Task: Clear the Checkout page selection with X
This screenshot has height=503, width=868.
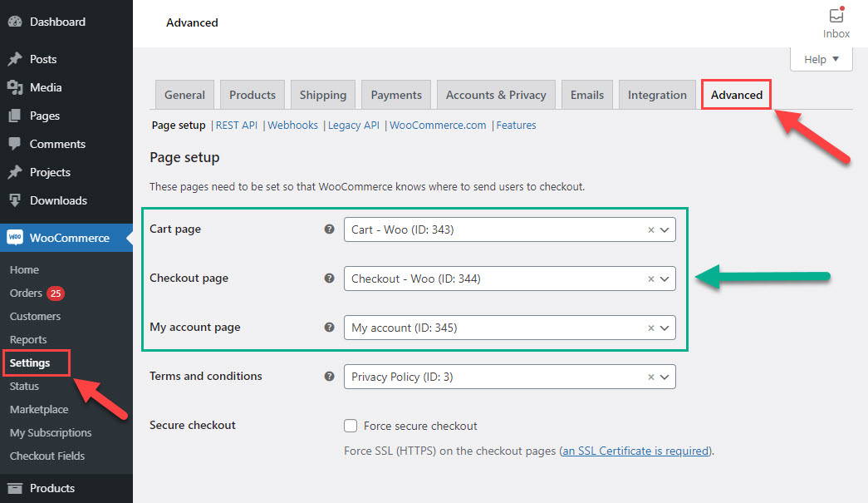Action: click(x=651, y=279)
